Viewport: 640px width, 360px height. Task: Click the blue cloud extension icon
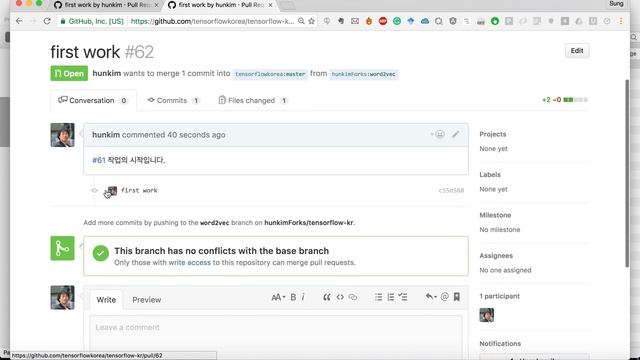(x=425, y=21)
